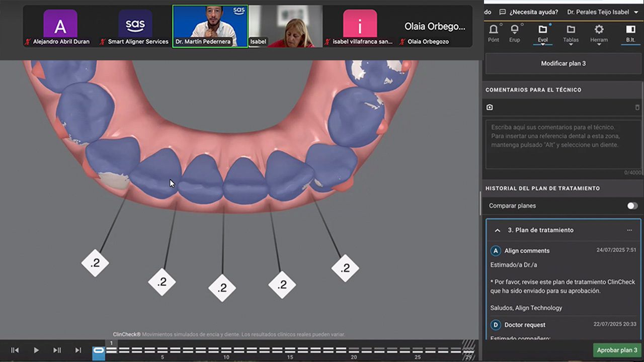644x362 pixels.
Task: Click the ¿Necesita ayuda? link
Action: coord(533,12)
